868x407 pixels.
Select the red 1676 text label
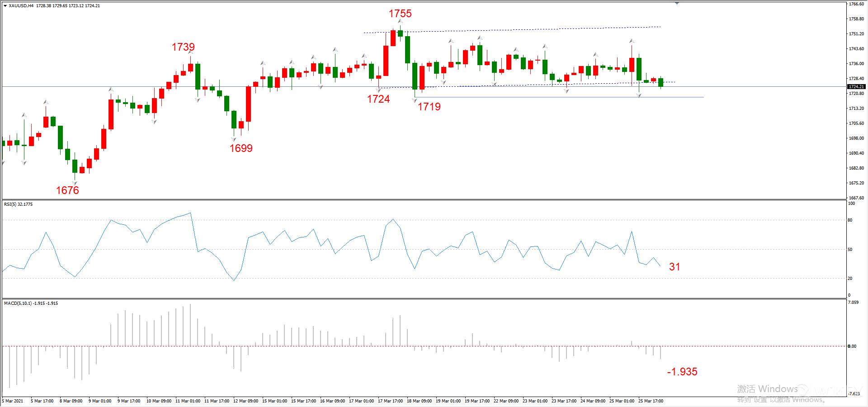[x=67, y=190]
